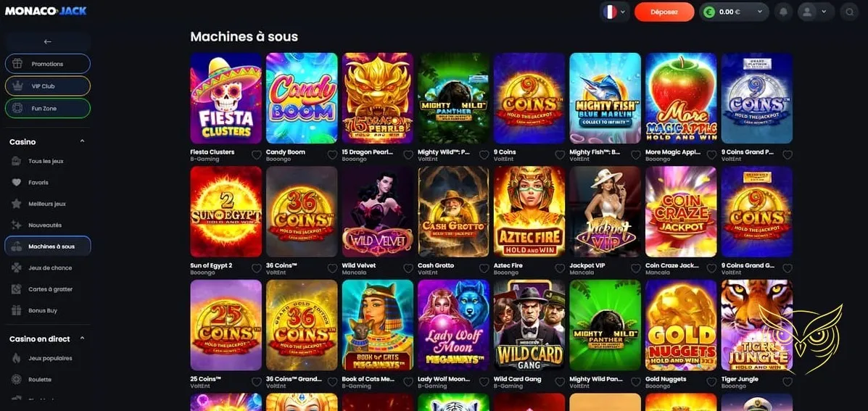Image resolution: width=868 pixels, height=411 pixels.
Task: Collapse sidebar with the back arrow
Action: pyautogui.click(x=48, y=41)
